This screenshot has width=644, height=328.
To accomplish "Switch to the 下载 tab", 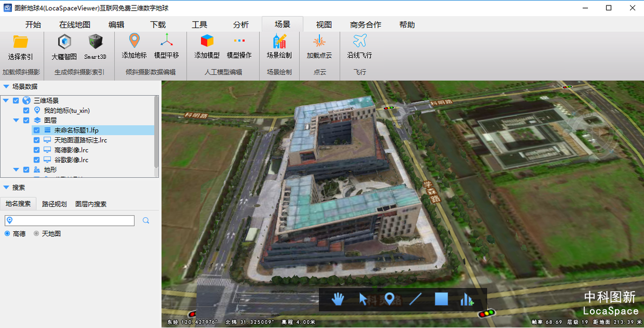I will point(158,25).
